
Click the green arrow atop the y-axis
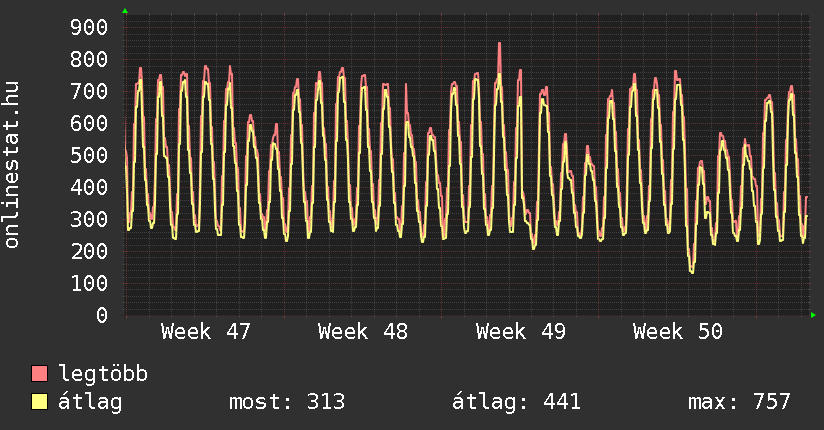click(125, 11)
